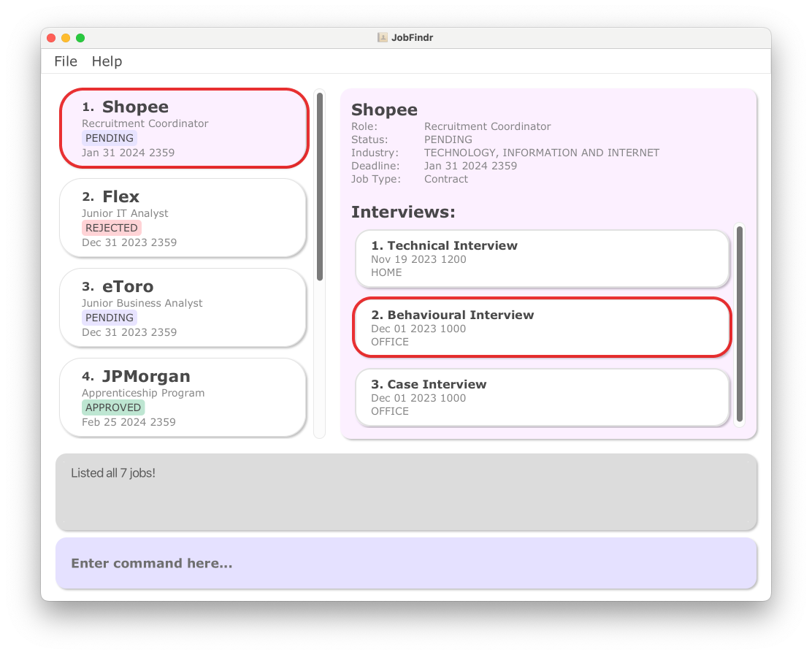Select the JPMorgan job card

[x=183, y=398]
